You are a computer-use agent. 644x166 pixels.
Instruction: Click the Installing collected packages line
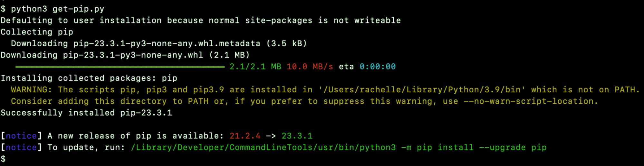pos(89,78)
